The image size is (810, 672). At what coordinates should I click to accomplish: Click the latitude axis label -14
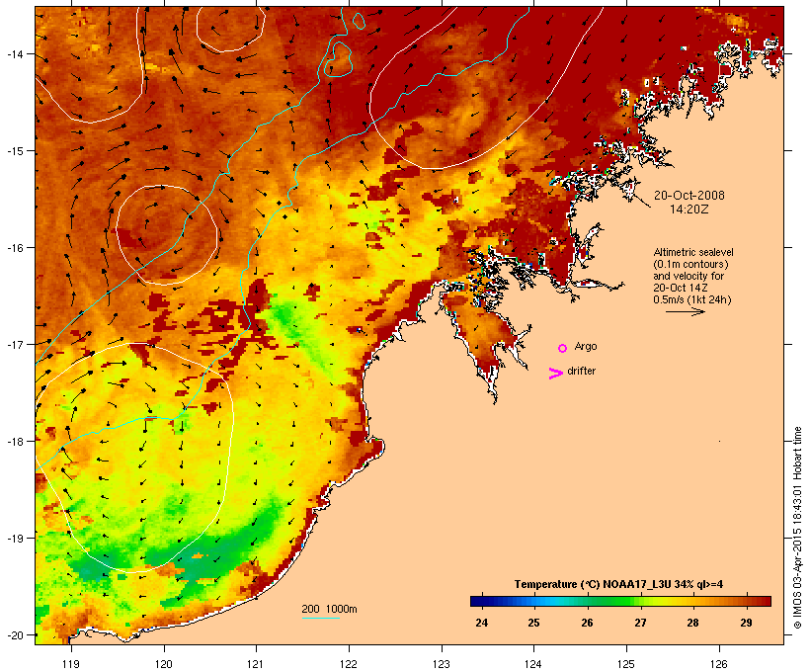[x=15, y=54]
